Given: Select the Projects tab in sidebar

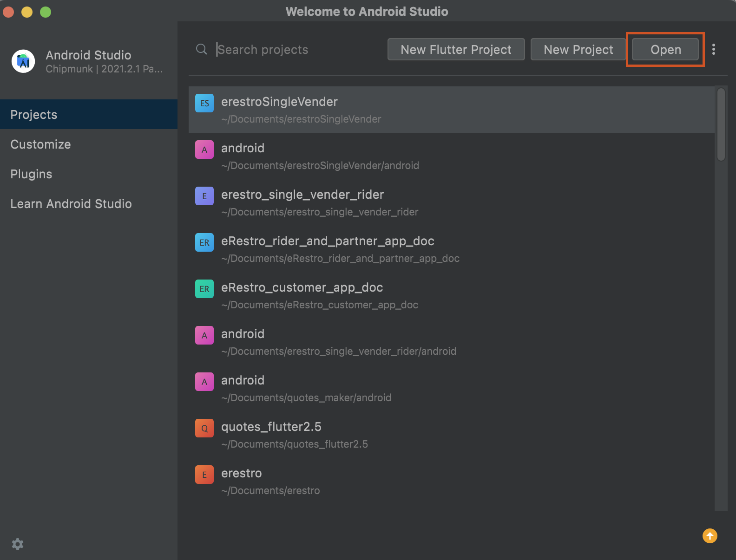Looking at the screenshot, I should pyautogui.click(x=89, y=114).
